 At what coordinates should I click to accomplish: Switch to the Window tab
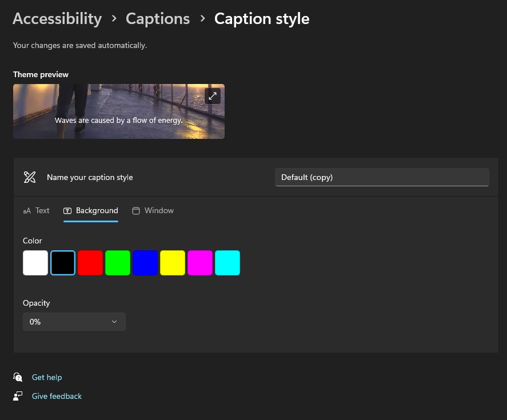click(x=158, y=210)
